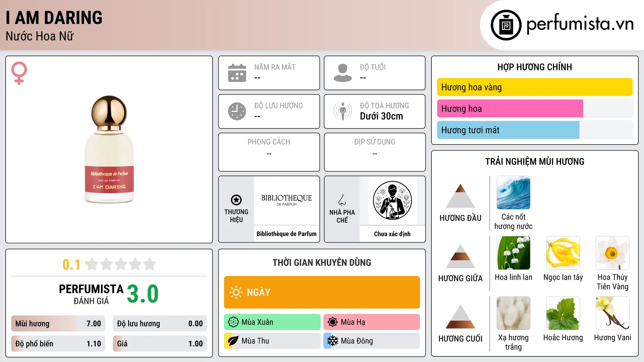
Task: Click the clock icon beside ĐỘ LƯU HƯƠNG
Action: [237, 111]
